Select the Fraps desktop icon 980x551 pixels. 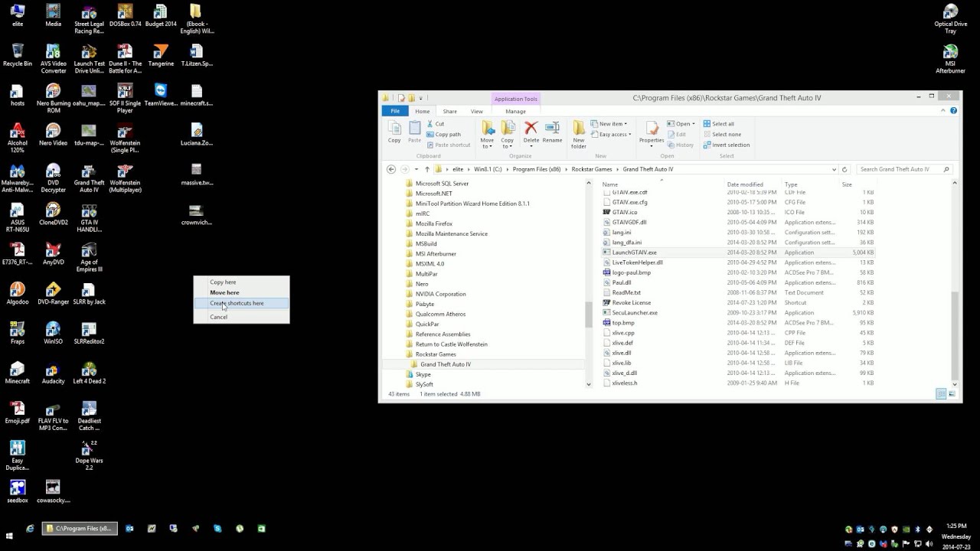[x=18, y=334]
